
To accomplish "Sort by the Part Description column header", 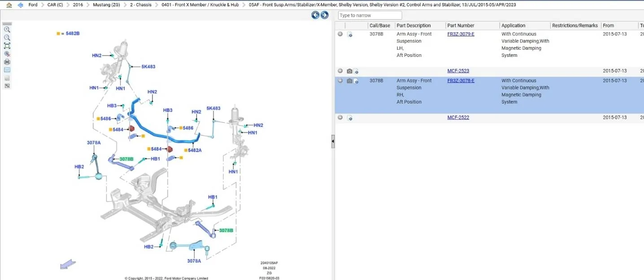I will [x=413, y=26].
